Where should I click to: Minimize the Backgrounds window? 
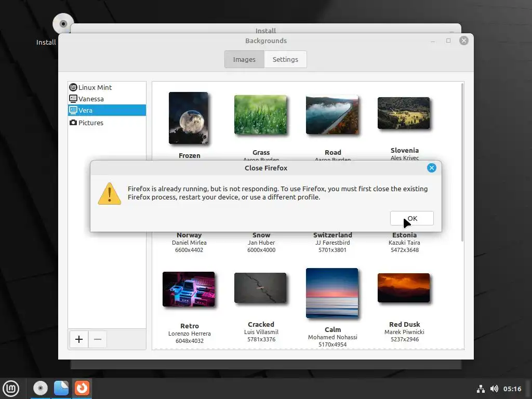click(433, 41)
